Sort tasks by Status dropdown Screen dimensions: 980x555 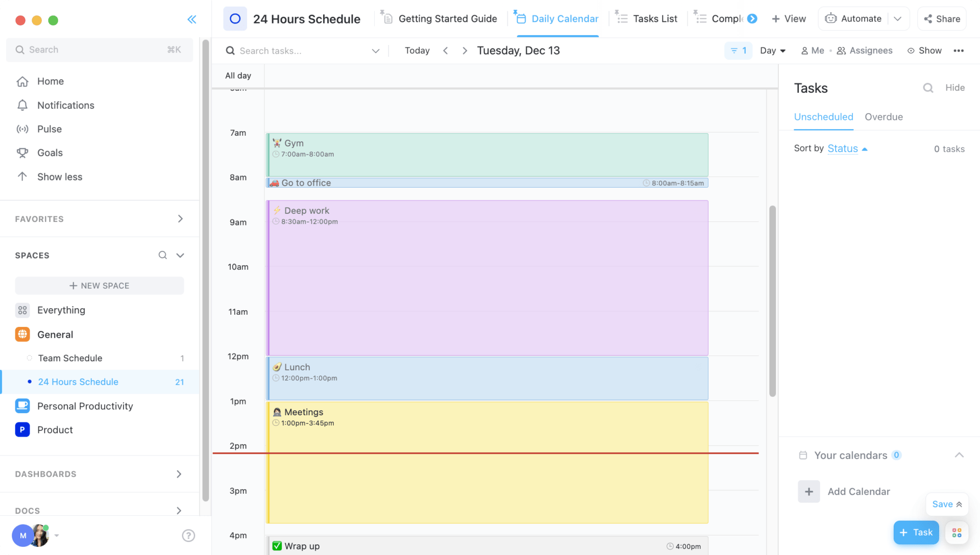pyautogui.click(x=847, y=148)
